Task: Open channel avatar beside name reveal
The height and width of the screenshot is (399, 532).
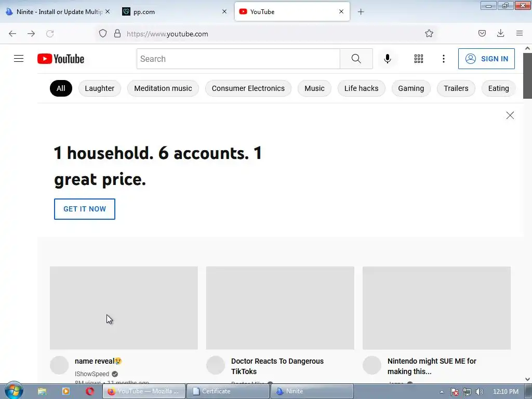Action: pyautogui.click(x=59, y=365)
